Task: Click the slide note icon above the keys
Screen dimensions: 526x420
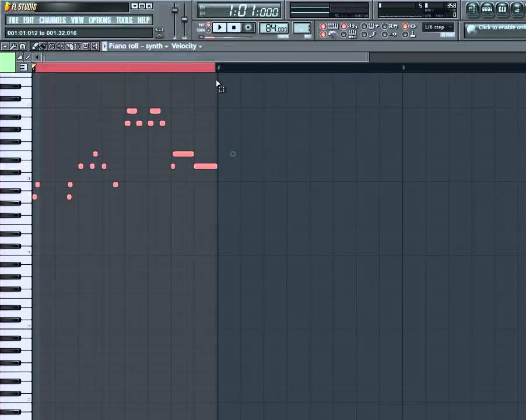Action: click(x=28, y=57)
